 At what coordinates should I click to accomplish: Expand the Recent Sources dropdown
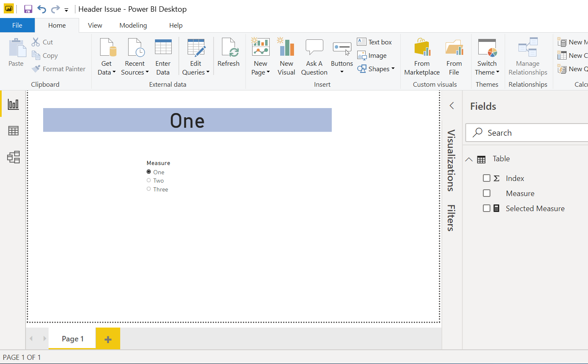coord(147,72)
